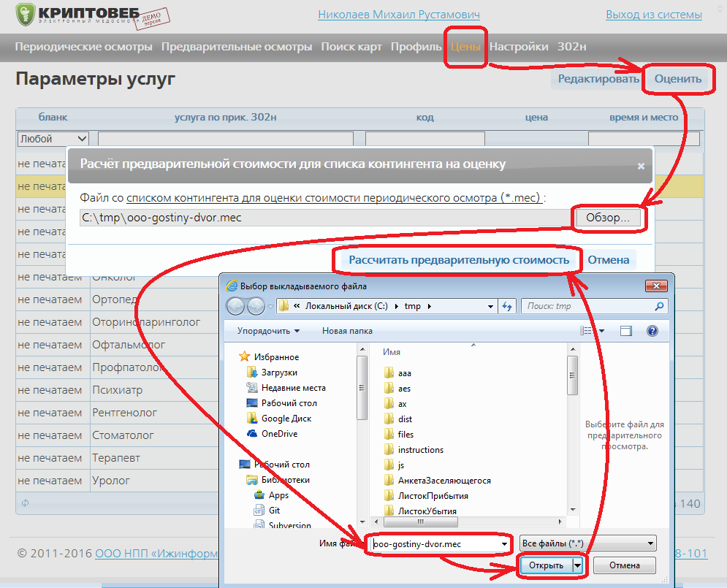Viewport: 727px width, 588px height.
Task: Open the Google Диск favorite location
Action: (x=286, y=419)
